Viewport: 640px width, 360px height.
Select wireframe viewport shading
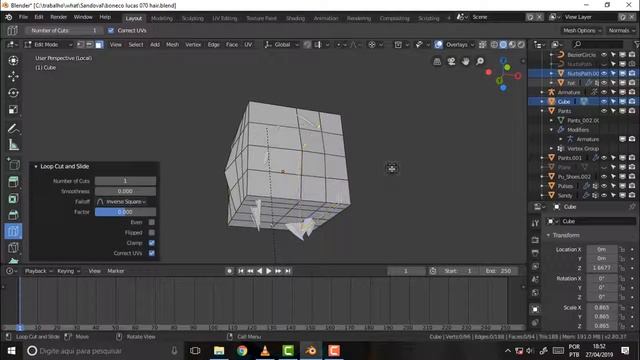(x=494, y=44)
